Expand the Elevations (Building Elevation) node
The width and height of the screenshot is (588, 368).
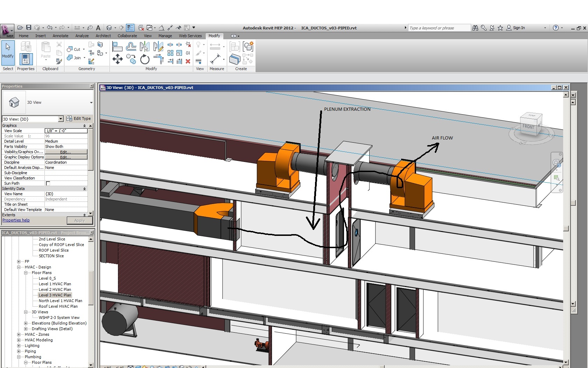pyautogui.click(x=26, y=323)
